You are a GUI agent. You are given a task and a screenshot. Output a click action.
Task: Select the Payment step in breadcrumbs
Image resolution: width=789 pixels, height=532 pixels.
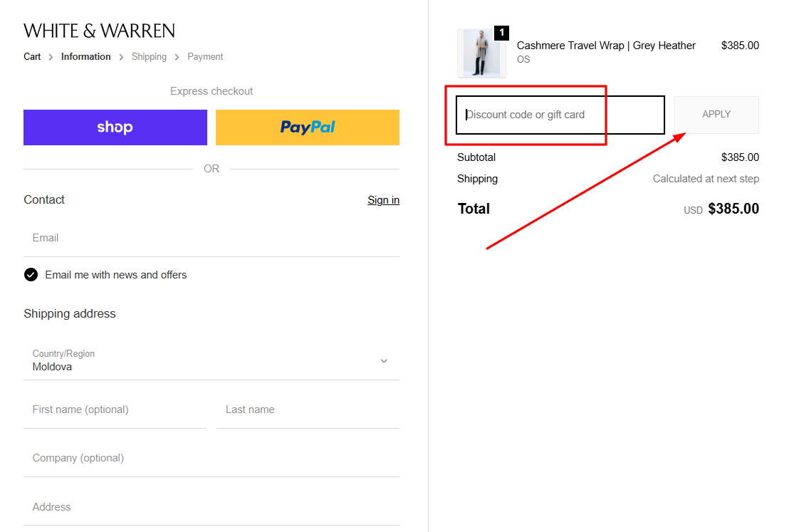pos(205,56)
